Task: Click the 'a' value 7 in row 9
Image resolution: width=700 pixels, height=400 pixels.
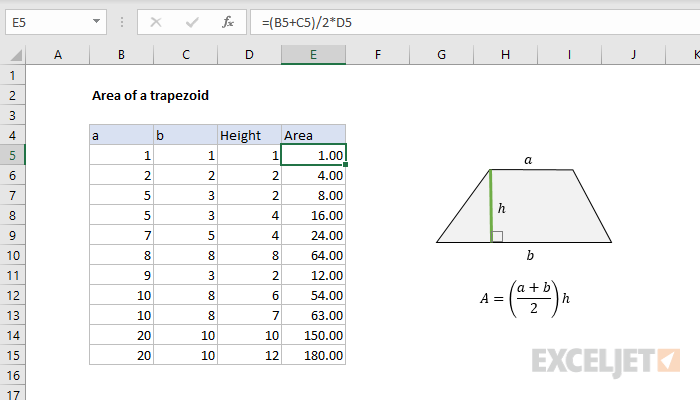Action: 121,235
